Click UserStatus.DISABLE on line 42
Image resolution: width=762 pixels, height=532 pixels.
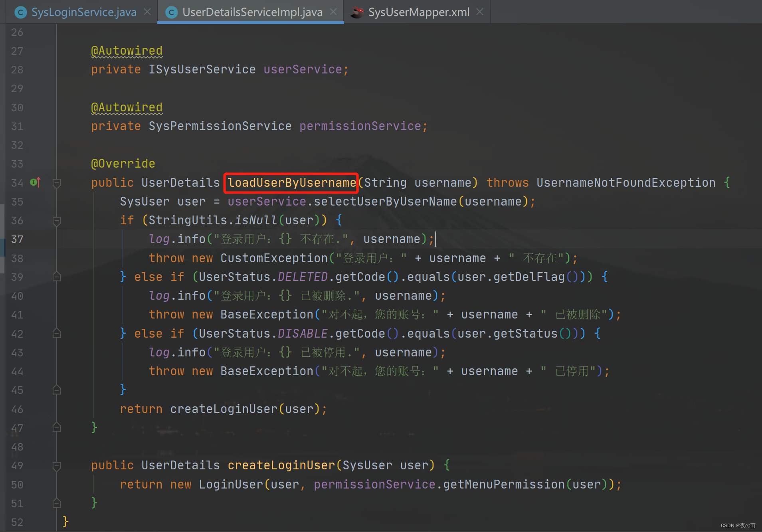click(x=263, y=334)
